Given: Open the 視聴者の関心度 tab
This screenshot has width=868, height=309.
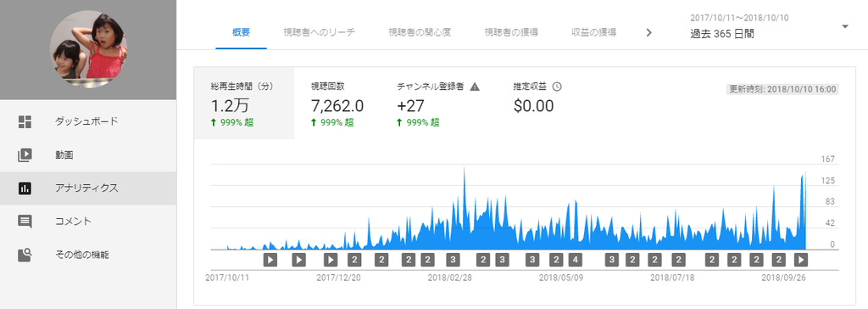Looking at the screenshot, I should click(x=420, y=32).
